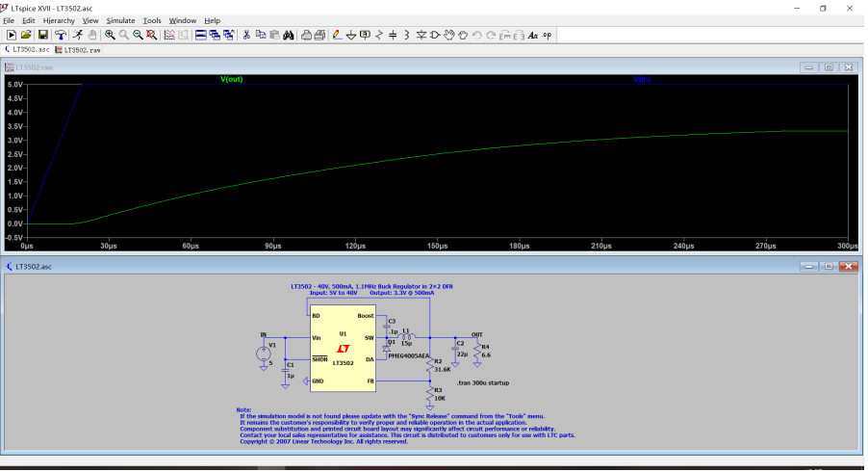Image resolution: width=868 pixels, height=472 pixels.
Task: Click the Find binoculars icon
Action: click(288, 35)
